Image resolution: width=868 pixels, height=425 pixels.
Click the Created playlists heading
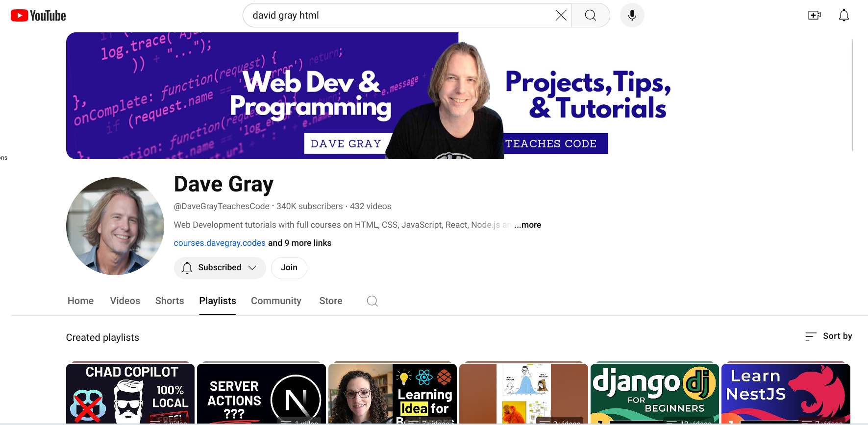(102, 337)
